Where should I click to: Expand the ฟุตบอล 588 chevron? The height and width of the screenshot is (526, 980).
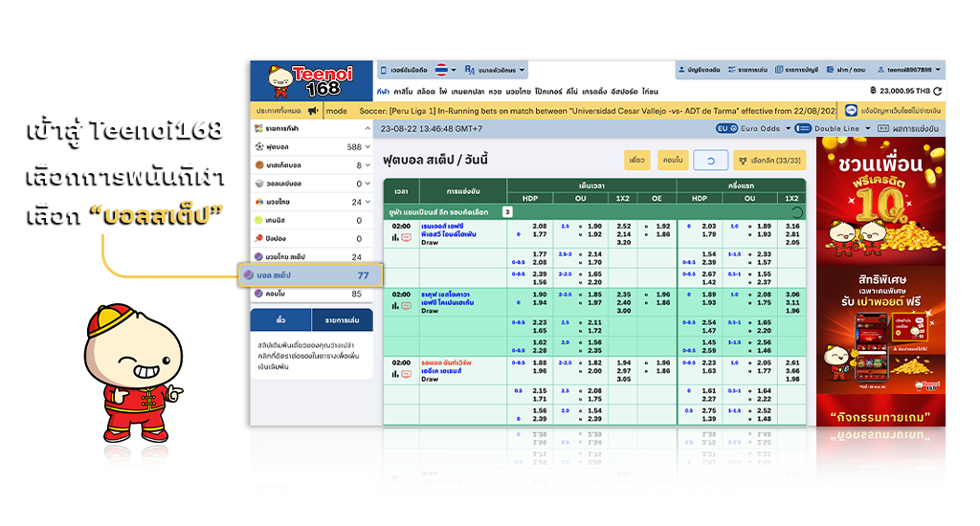click(367, 147)
